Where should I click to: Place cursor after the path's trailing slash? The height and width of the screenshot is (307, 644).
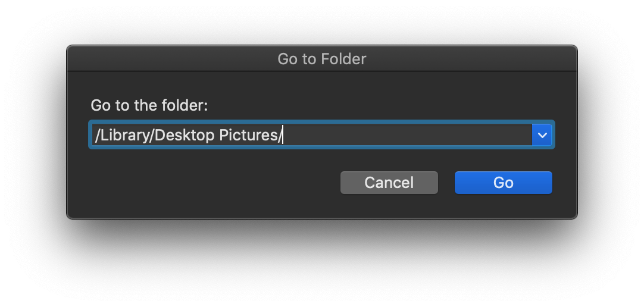point(282,136)
